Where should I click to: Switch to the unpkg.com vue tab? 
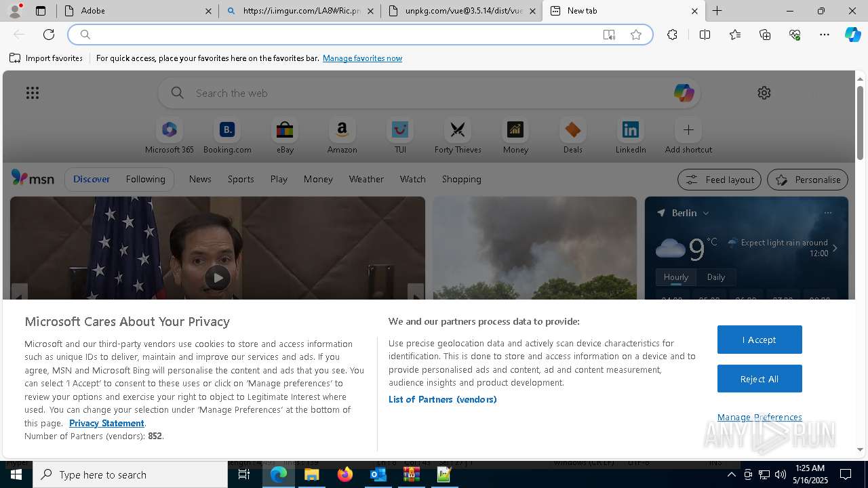coord(462,11)
